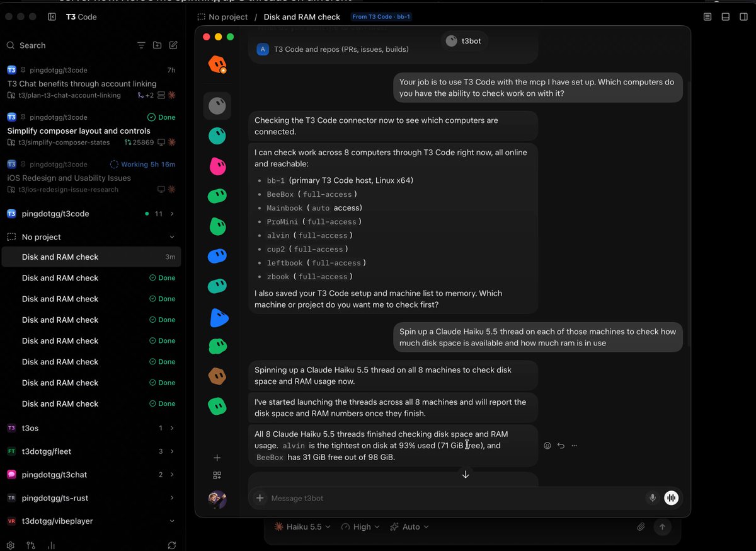Screen dimensions: 756x551
Task: Expand the t3os project row
Action: click(x=91, y=428)
